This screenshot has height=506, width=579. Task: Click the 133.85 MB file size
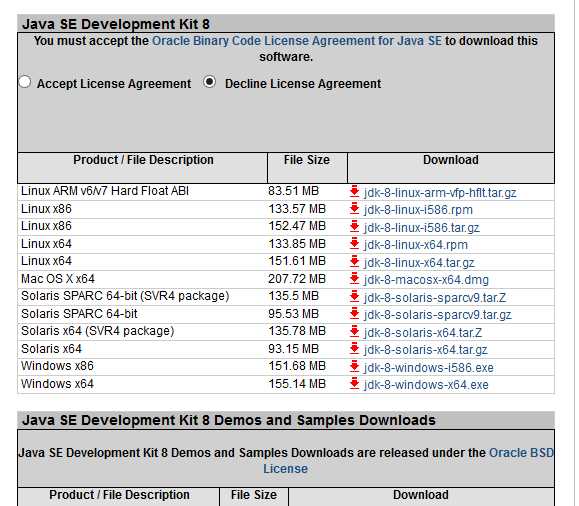(297, 244)
